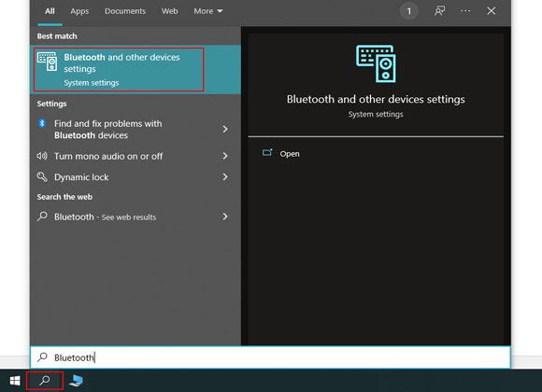Expand arrow for Bluetooth web results
Screen dimensions: 542x392
pos(225,217)
